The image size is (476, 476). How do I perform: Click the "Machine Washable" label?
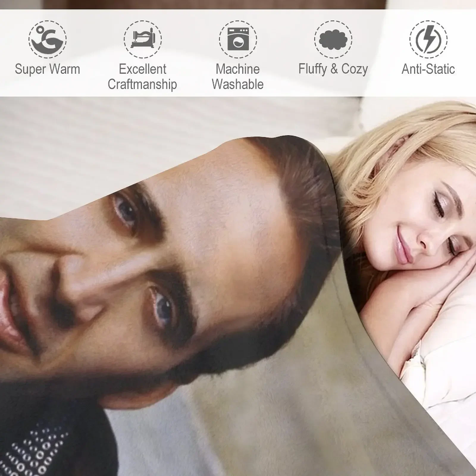(x=238, y=77)
